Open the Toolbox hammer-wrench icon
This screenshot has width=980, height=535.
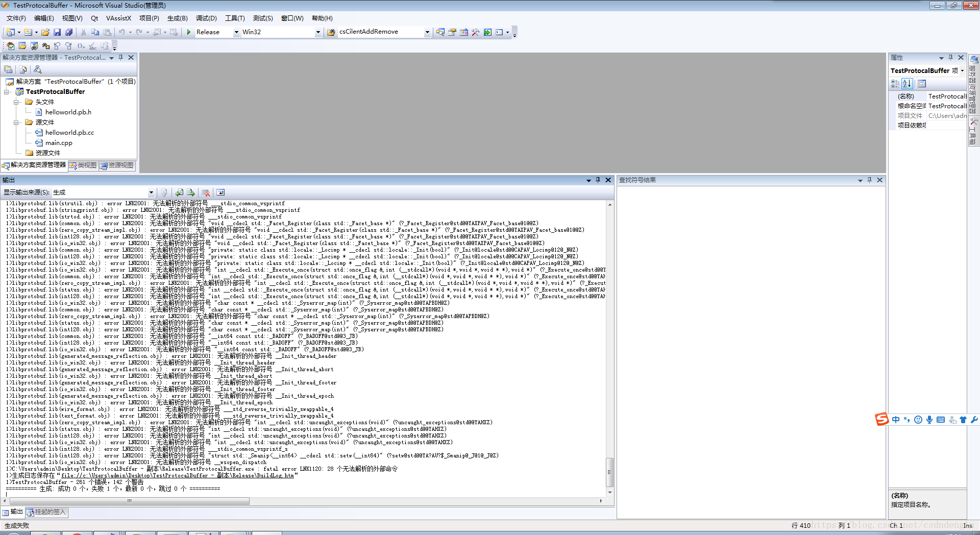[476, 32]
